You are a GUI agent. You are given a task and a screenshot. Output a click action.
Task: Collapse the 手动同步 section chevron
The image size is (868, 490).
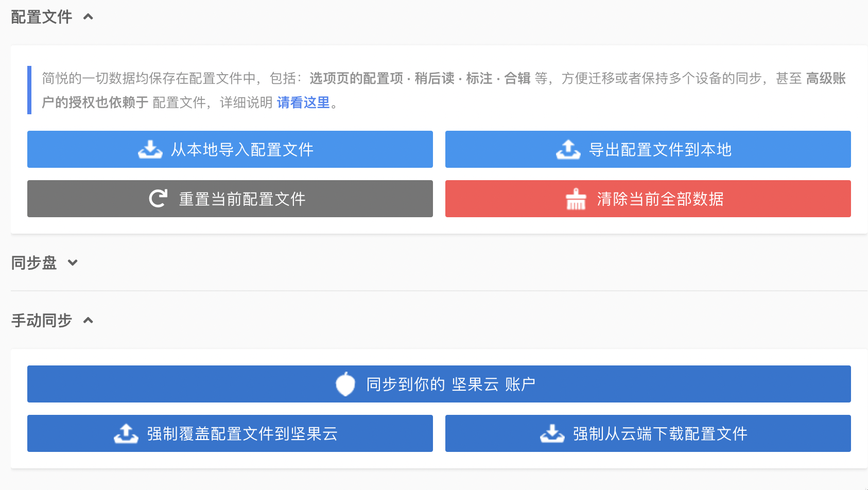pyautogui.click(x=88, y=320)
